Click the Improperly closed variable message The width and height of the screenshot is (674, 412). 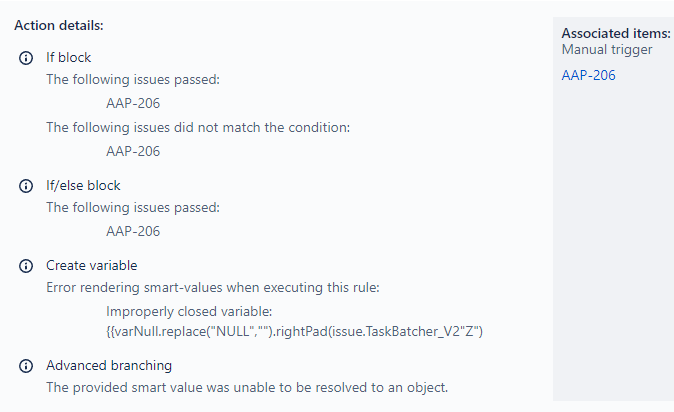[189, 311]
